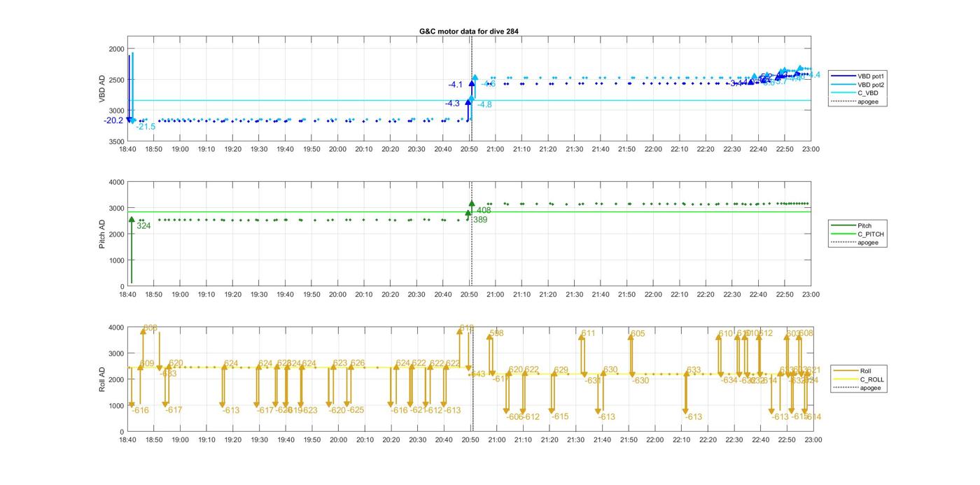The image size is (980, 485).
Task: Click the green pitch arrowhead beside label 324
Action: (132, 220)
